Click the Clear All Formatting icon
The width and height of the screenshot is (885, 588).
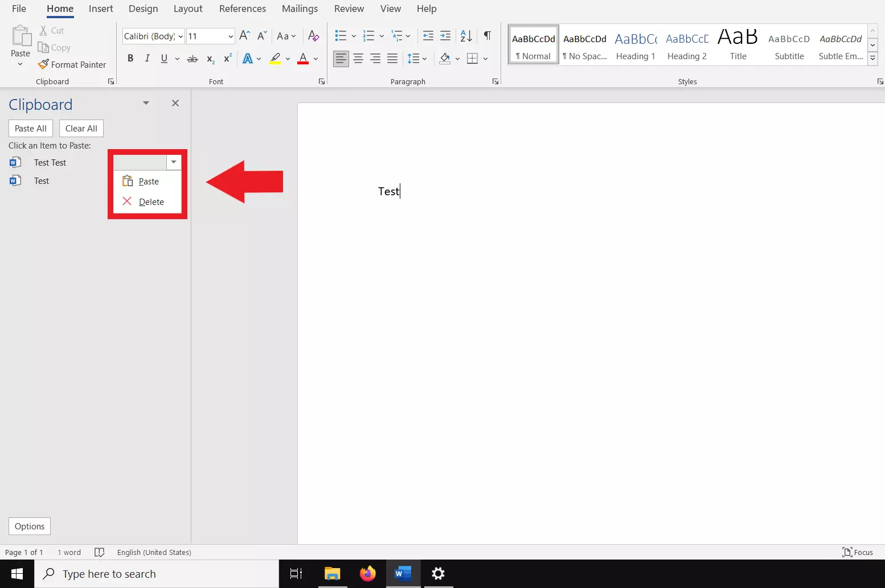pos(313,36)
